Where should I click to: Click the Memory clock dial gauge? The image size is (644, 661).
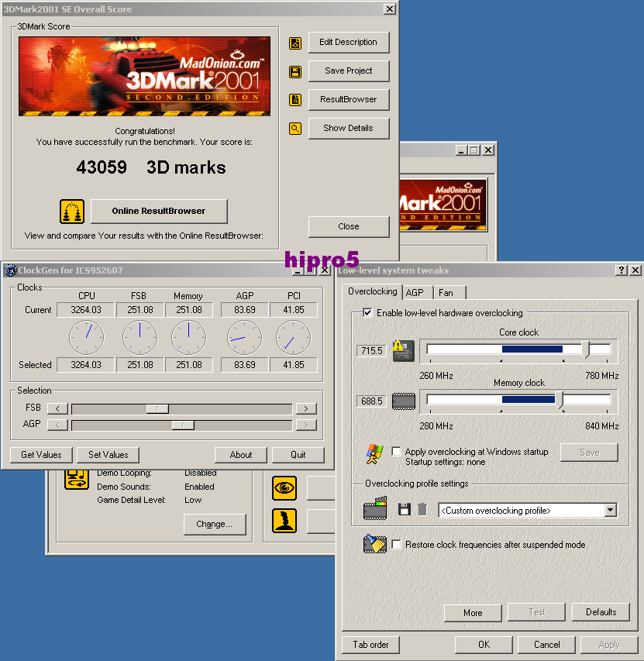coord(189,337)
